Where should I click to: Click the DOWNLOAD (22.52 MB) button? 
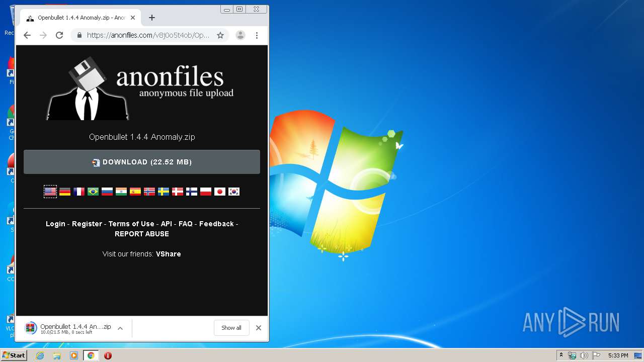coord(142,162)
